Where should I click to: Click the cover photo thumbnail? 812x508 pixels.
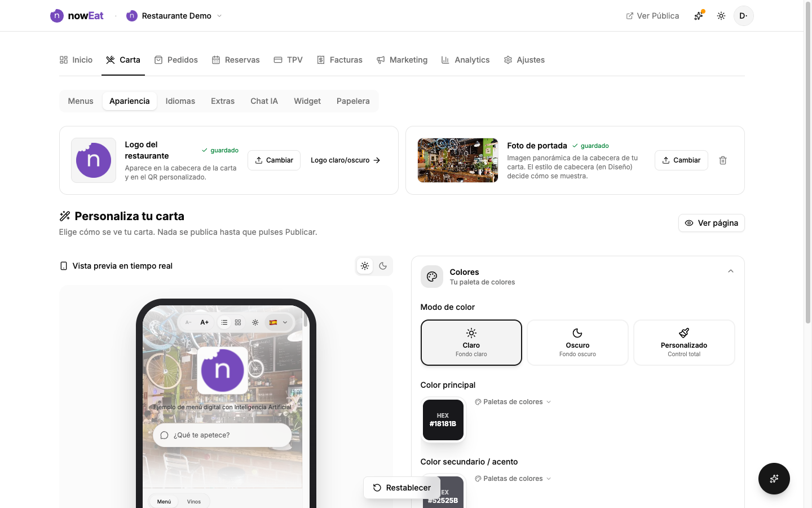[458, 160]
